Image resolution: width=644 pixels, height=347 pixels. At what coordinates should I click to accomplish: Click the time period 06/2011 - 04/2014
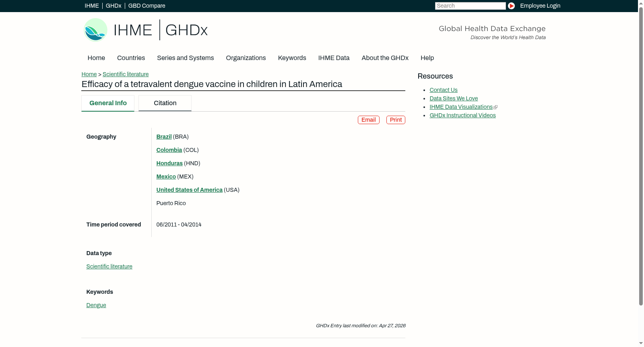(179, 224)
